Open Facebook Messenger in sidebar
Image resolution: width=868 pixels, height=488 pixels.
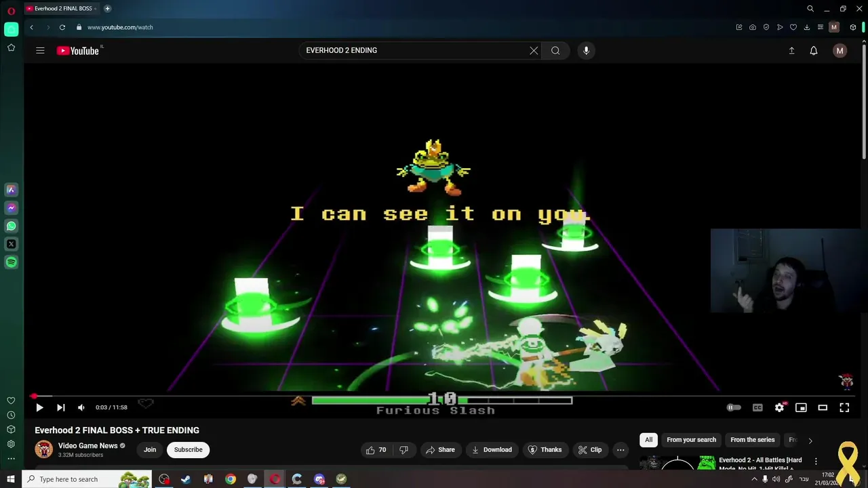(11, 208)
